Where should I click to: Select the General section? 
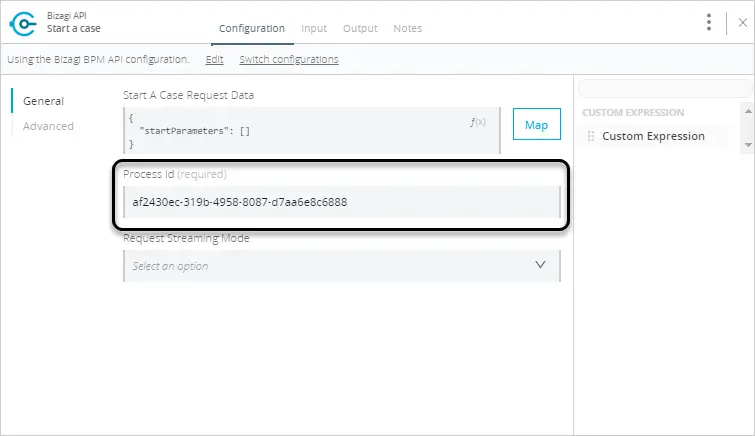point(43,101)
